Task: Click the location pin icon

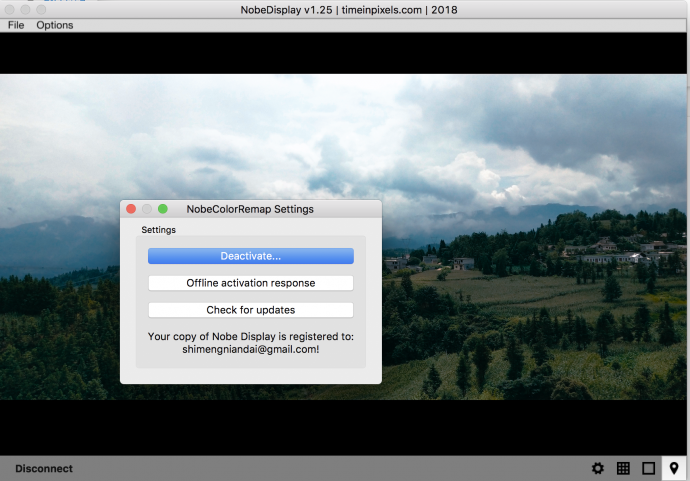Action: tap(674, 468)
